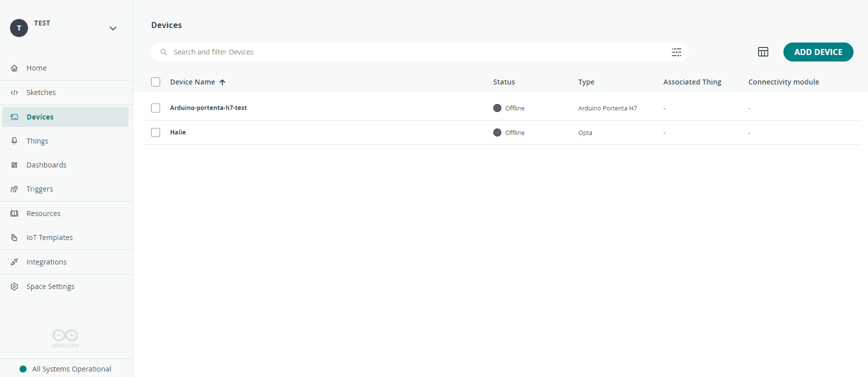Open the Sketches menu item

point(41,92)
